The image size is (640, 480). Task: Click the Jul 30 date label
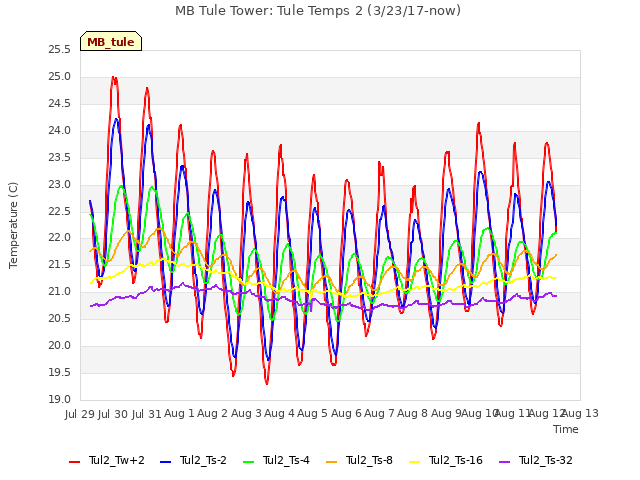coord(113,414)
